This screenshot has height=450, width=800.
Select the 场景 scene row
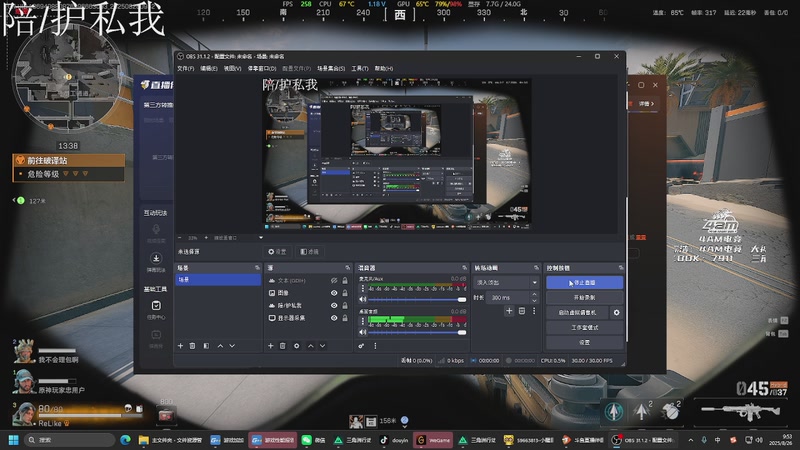tap(218, 280)
